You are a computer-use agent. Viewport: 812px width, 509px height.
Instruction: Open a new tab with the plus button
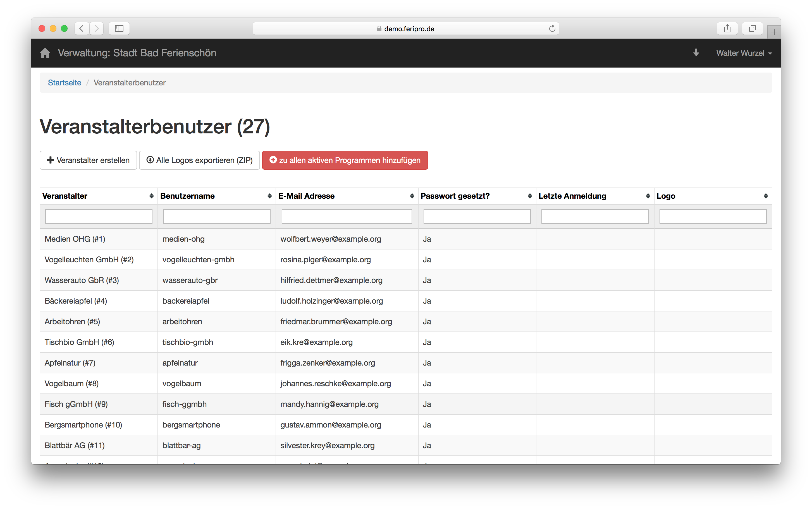pyautogui.click(x=774, y=32)
